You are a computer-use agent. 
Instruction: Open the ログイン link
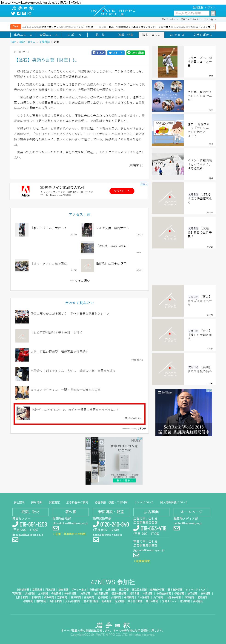(x=210, y=7)
